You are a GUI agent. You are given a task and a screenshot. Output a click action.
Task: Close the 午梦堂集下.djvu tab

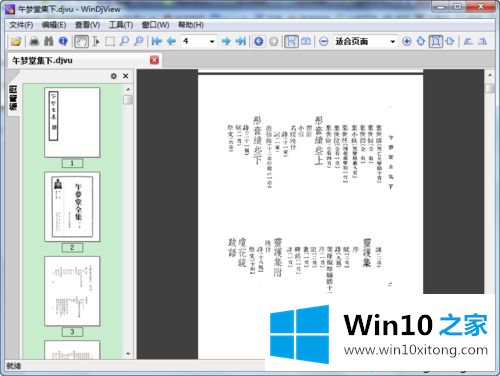[x=154, y=60]
